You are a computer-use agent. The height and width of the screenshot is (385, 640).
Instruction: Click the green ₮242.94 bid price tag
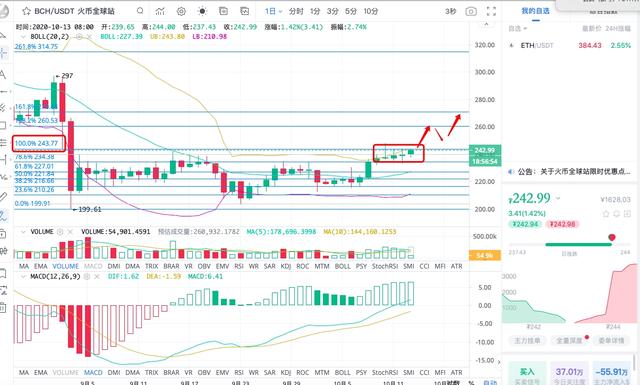point(525,224)
